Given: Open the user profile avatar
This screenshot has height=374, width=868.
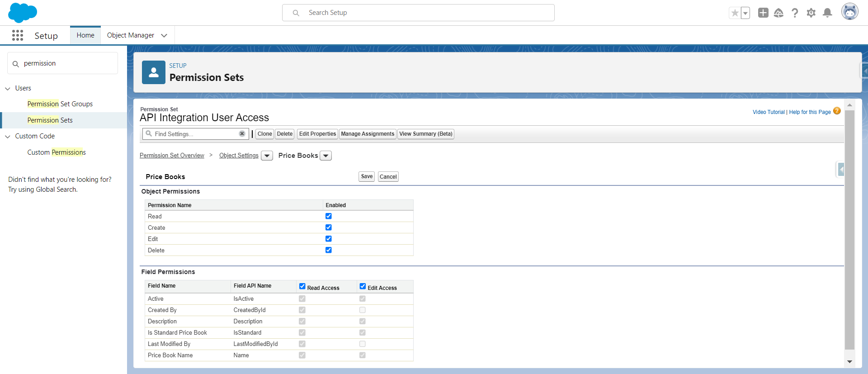Looking at the screenshot, I should pos(849,12).
